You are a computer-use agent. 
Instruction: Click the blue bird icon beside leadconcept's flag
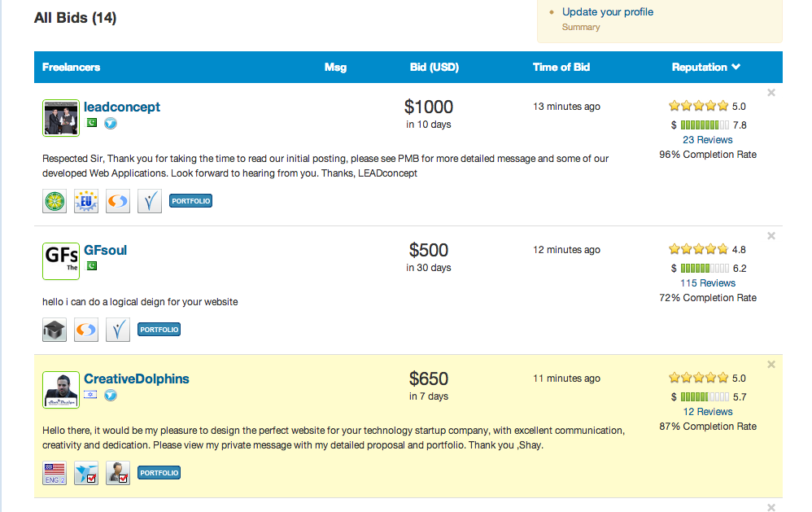(111, 123)
